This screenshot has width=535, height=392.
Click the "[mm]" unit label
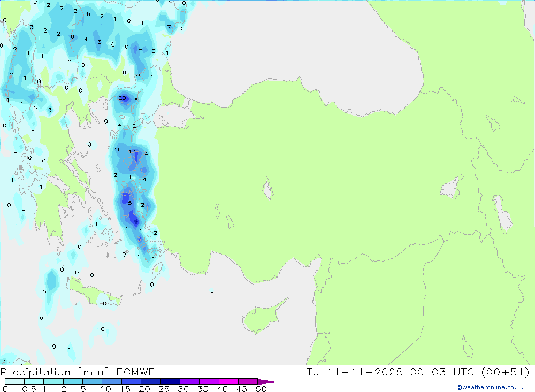tap(94, 372)
